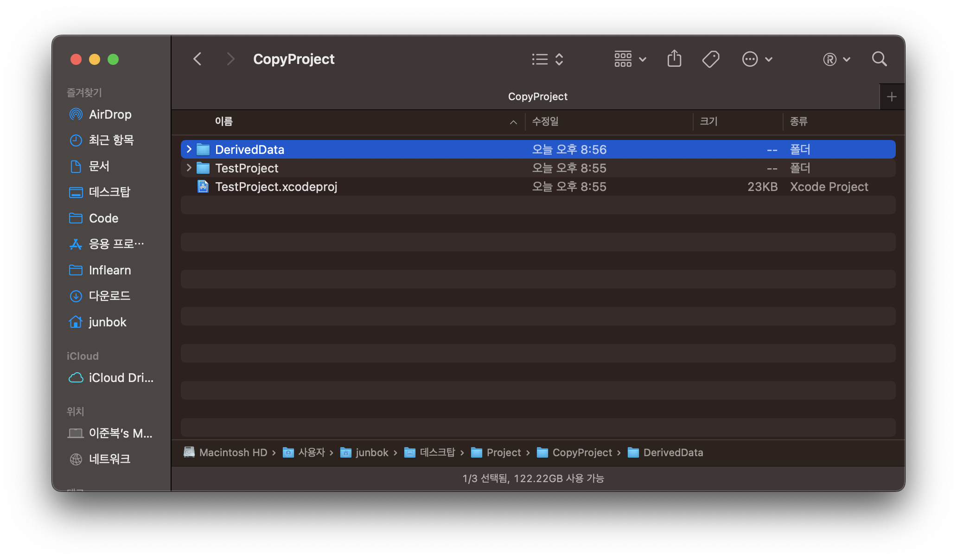The height and width of the screenshot is (560, 957).
Task: Open iCloud Drive in sidebar
Action: 121,378
